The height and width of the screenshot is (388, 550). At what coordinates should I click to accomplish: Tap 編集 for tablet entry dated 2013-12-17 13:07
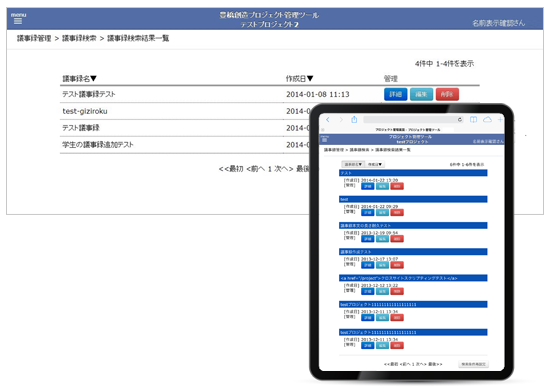coord(382,265)
